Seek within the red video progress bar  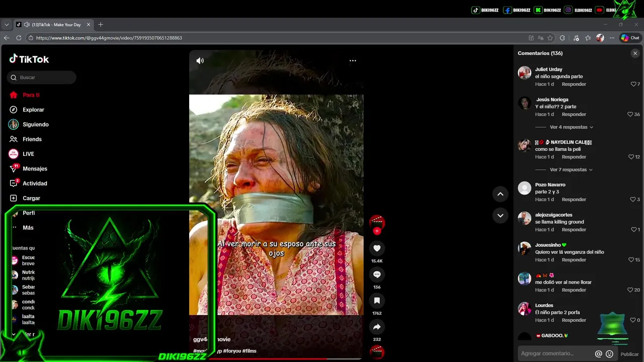click(276, 359)
